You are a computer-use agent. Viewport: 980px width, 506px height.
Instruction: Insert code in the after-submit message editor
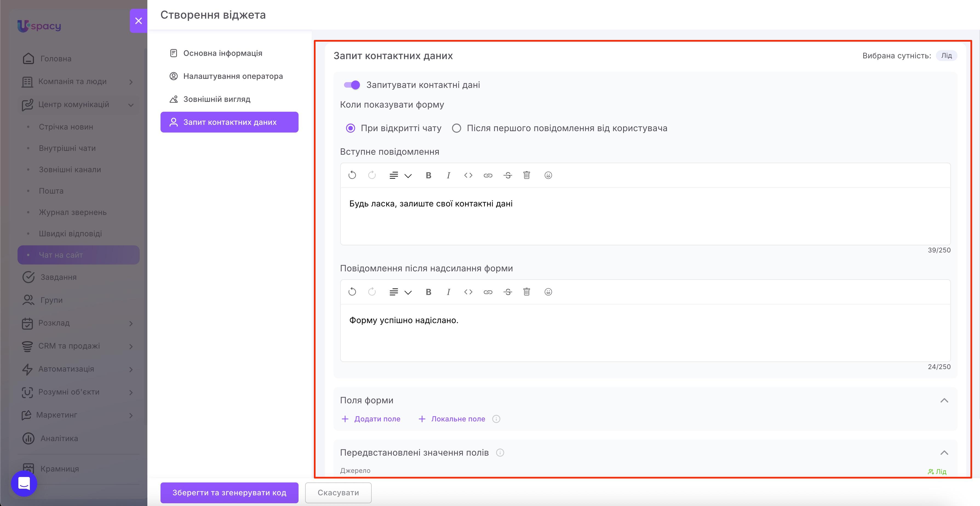pyautogui.click(x=468, y=292)
